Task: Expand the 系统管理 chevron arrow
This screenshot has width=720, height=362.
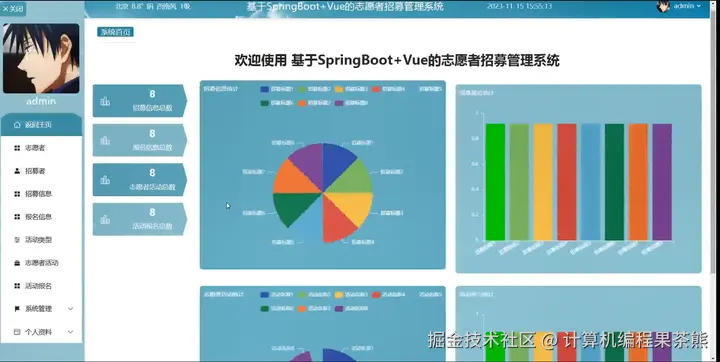Action: click(70, 309)
